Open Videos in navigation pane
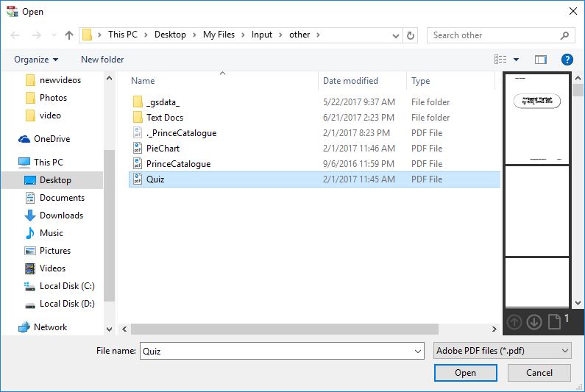 coord(45,268)
